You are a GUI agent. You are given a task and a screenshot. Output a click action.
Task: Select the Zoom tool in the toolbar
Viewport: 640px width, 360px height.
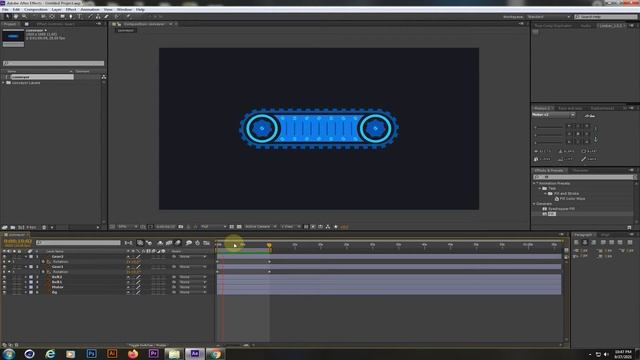pyautogui.click(x=24, y=16)
